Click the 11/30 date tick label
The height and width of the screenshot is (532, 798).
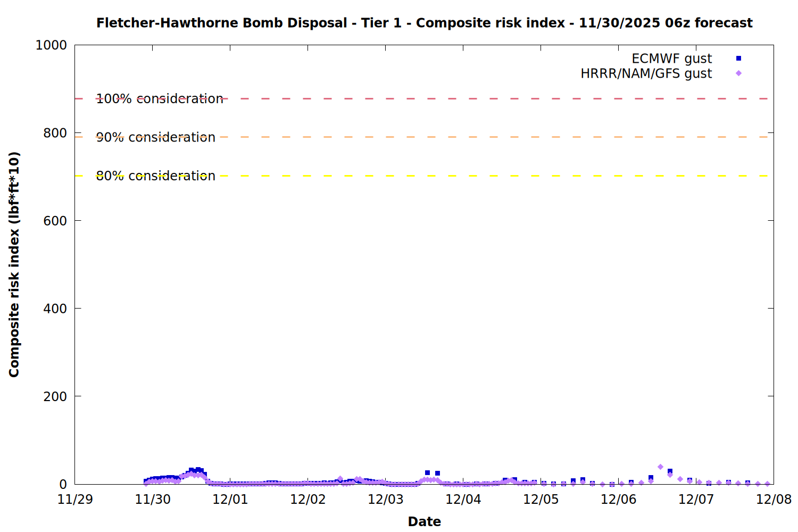click(153, 500)
